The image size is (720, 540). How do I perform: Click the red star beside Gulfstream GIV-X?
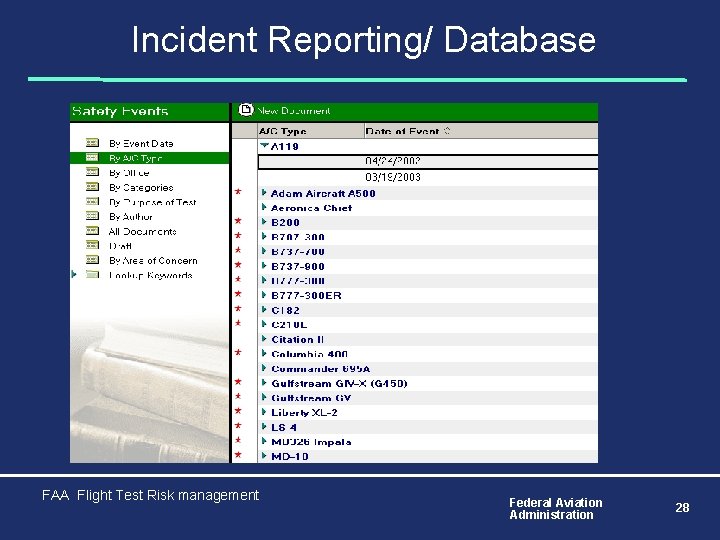(x=238, y=382)
